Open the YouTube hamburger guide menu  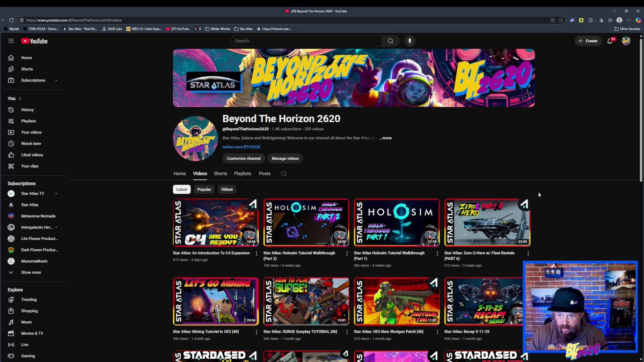pyautogui.click(x=11, y=41)
